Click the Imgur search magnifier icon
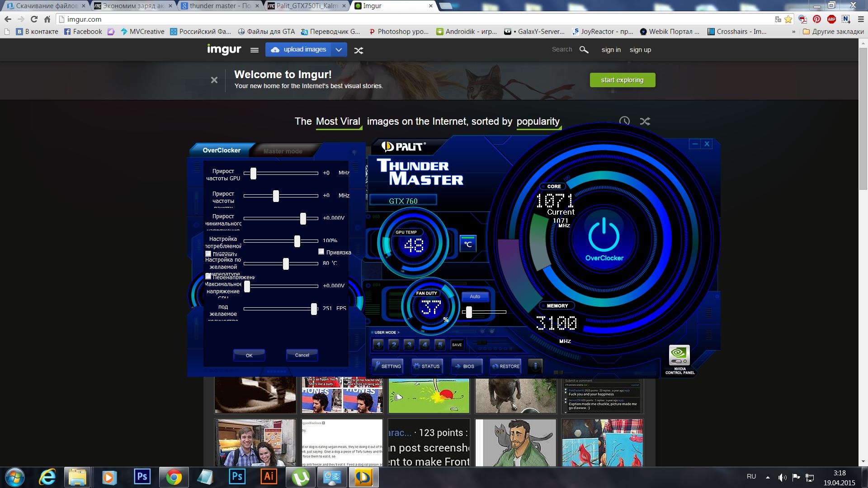 [584, 50]
